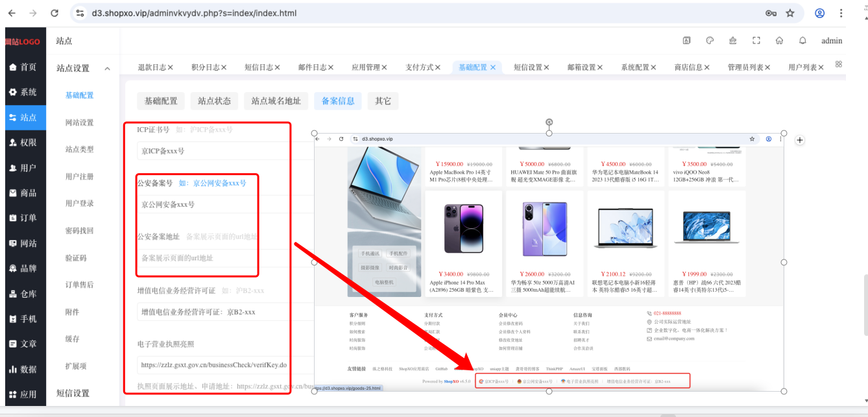Switch to the 站点域名地址 tab

point(276,101)
